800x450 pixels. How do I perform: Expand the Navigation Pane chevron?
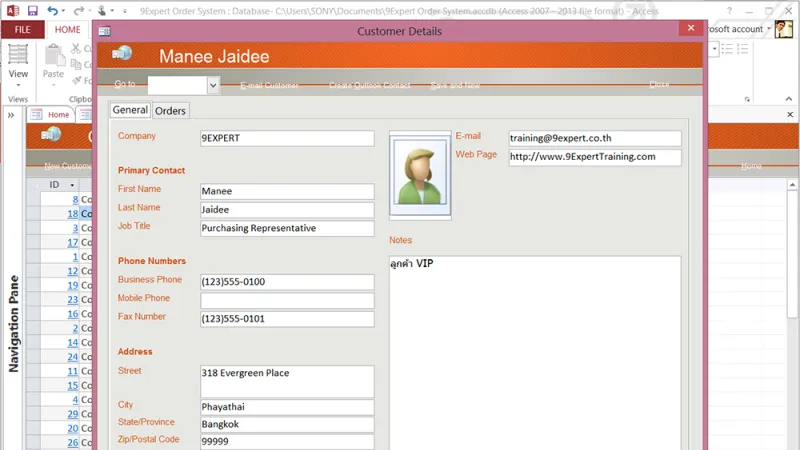[x=11, y=115]
